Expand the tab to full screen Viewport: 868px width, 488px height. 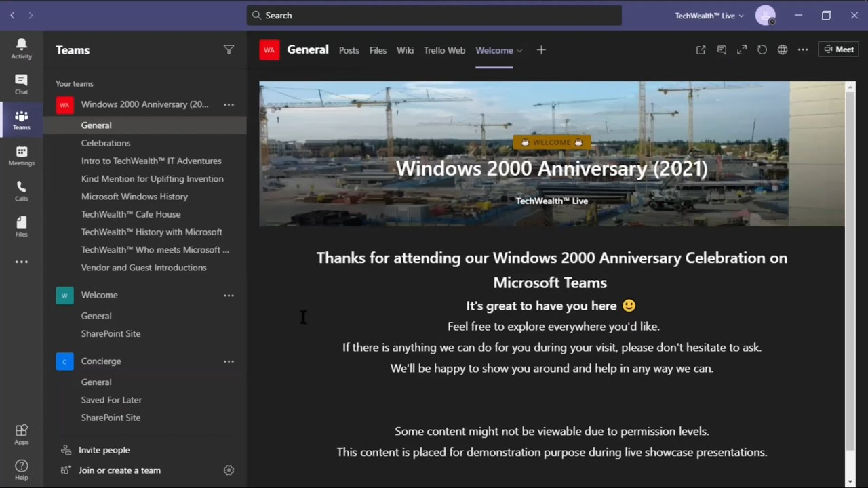(742, 49)
